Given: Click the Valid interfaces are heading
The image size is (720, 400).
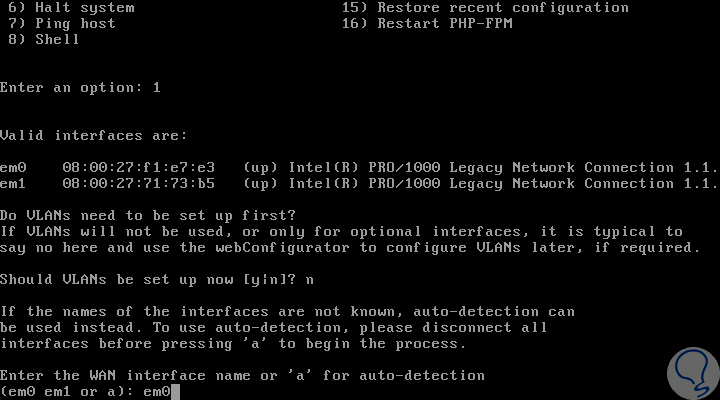Looking at the screenshot, I should (x=93, y=136).
